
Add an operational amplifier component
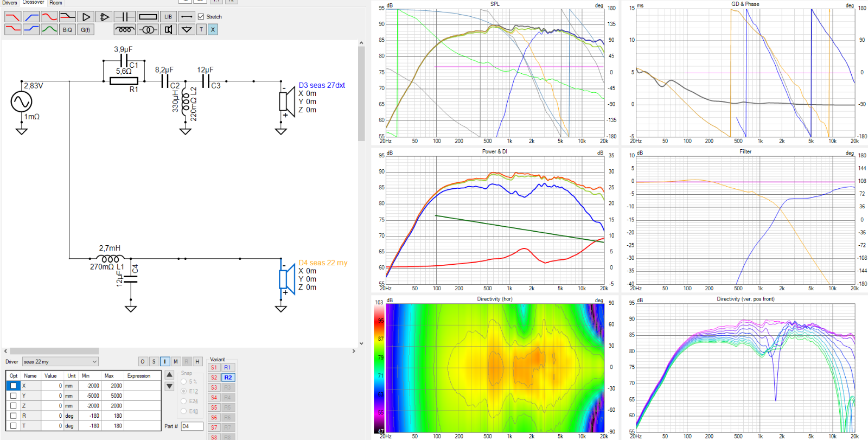[104, 17]
